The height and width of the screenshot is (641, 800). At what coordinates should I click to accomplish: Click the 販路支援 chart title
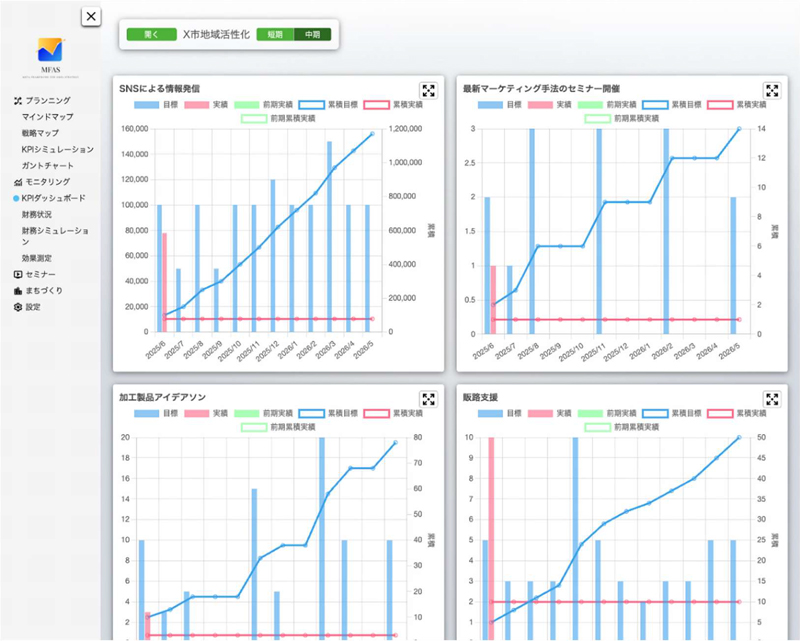pyautogui.click(x=480, y=398)
